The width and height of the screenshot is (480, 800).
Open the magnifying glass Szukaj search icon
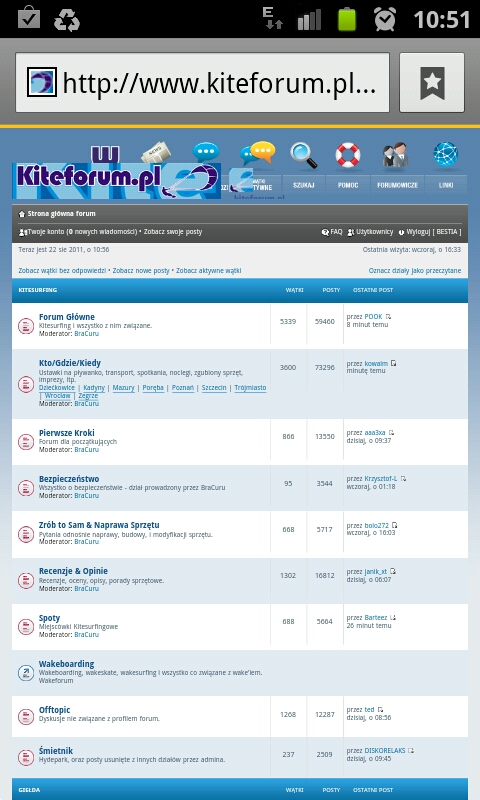tap(304, 155)
